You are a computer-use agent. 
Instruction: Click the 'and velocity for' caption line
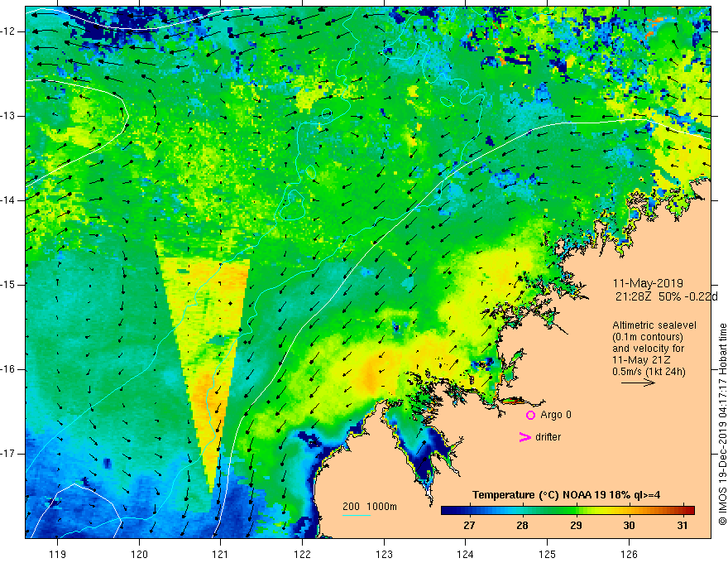click(648, 349)
